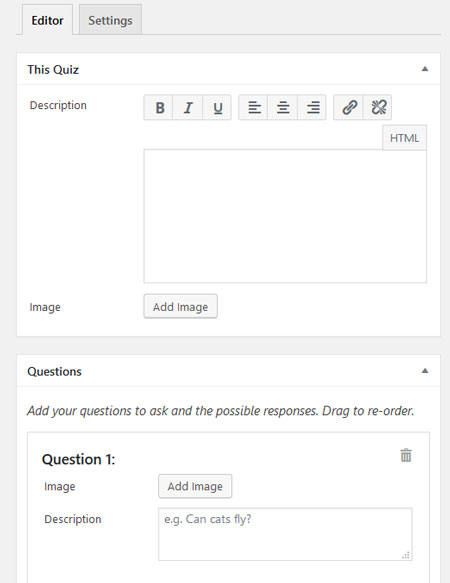Image resolution: width=450 pixels, height=583 pixels.
Task: Switch description editor to HTML view
Action: 404,138
